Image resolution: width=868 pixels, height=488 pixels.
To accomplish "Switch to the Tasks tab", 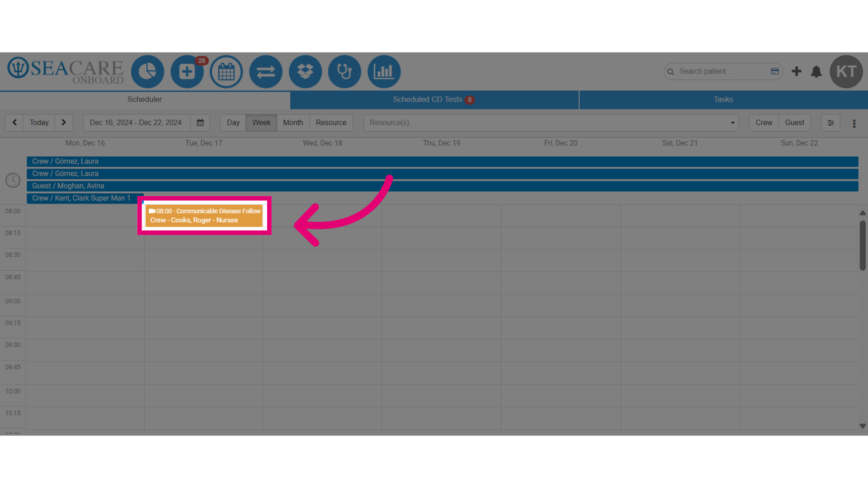I will tap(723, 99).
